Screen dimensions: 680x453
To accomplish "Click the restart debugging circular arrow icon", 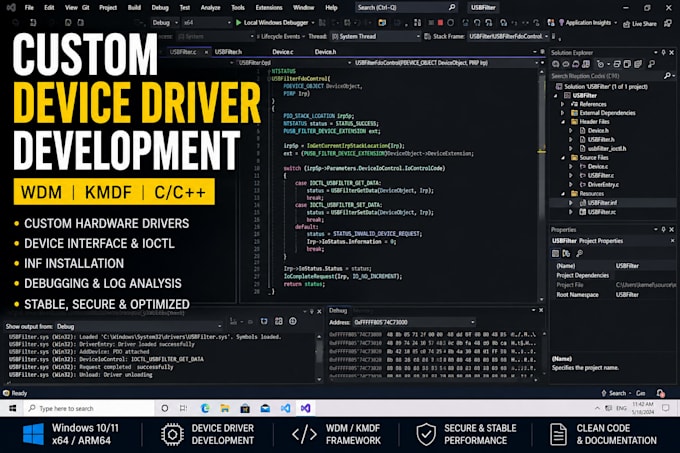I will tap(451, 23).
